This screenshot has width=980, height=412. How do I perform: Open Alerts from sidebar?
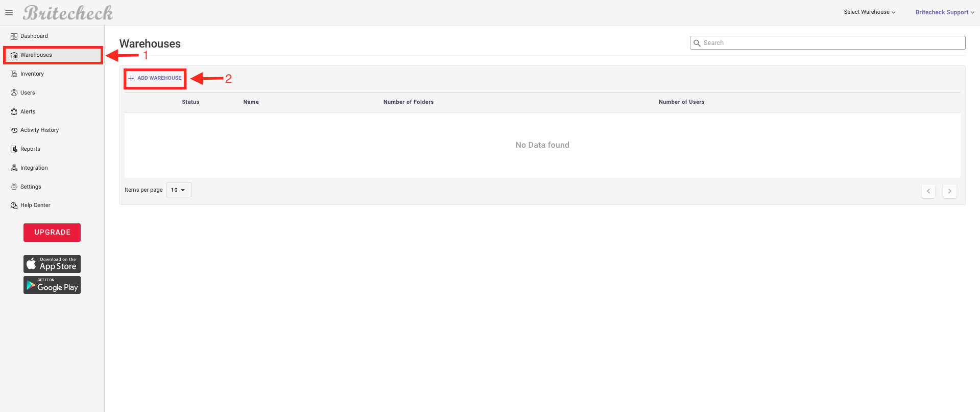[x=28, y=111]
